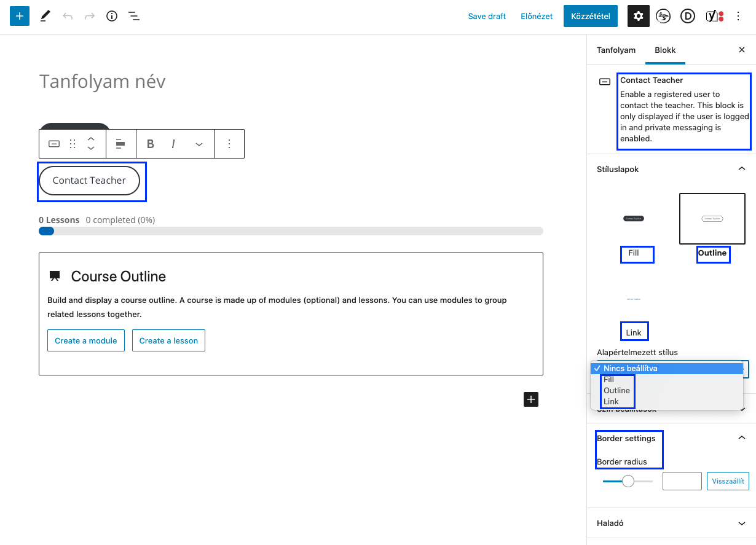
Task: Open the block's three-dot options menu
Action: point(229,143)
